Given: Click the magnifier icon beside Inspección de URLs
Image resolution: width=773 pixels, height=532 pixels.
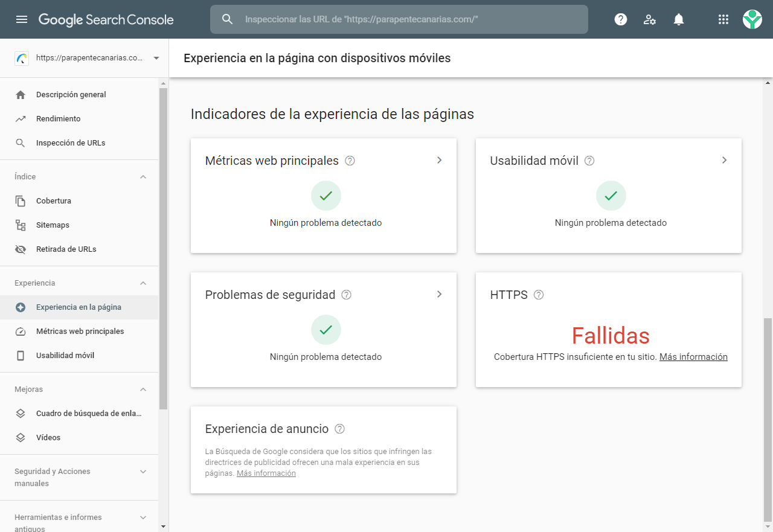Looking at the screenshot, I should (21, 143).
